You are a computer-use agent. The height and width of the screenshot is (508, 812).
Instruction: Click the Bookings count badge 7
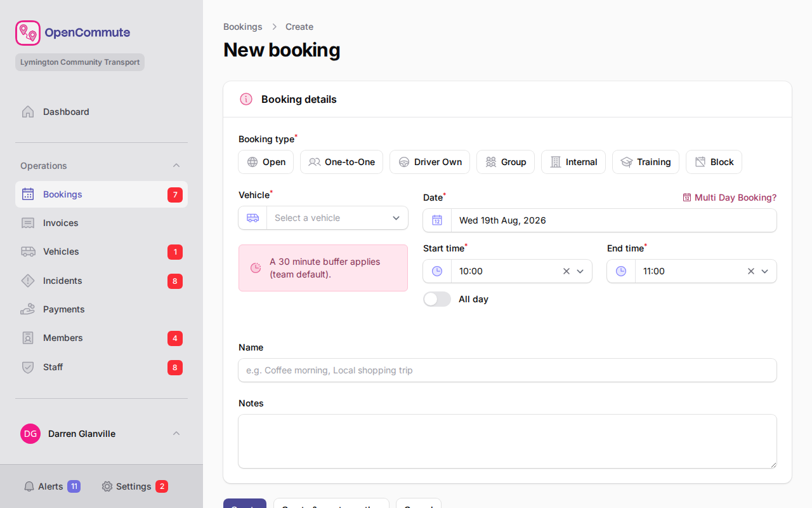click(175, 195)
